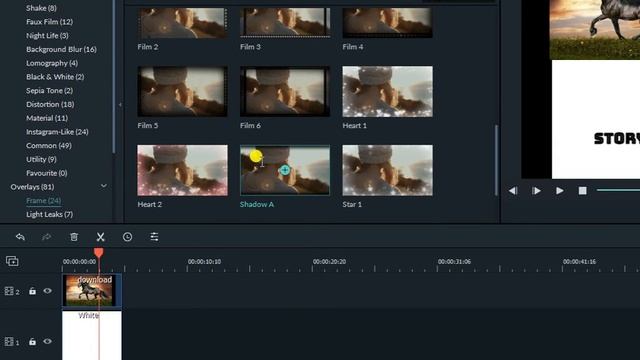Open Faux Film (12) category
This screenshot has width=640, height=360.
click(x=49, y=22)
